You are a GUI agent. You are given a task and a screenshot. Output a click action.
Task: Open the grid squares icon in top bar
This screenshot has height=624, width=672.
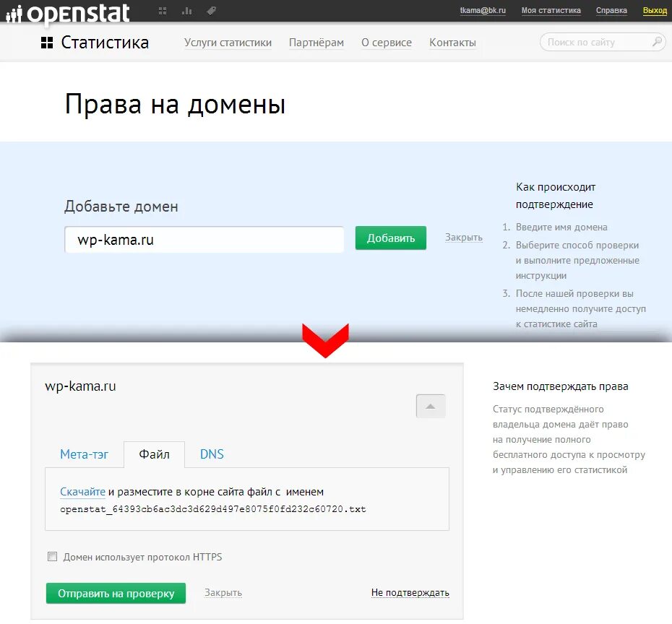(x=163, y=11)
